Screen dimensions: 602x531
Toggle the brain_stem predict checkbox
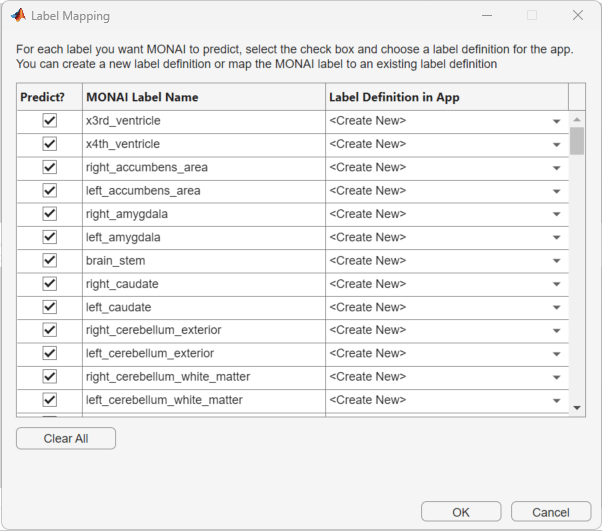pos(49,261)
